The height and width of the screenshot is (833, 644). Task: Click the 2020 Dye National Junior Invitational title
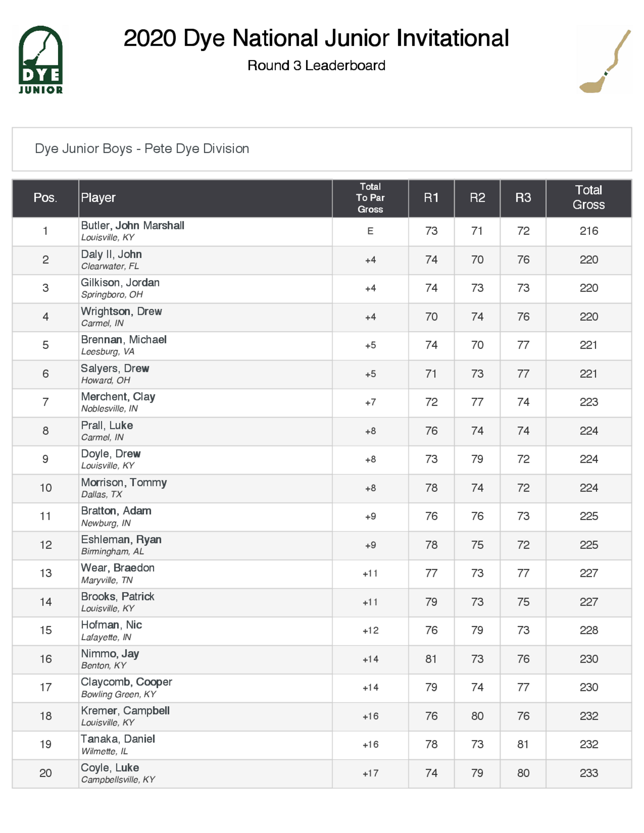pyautogui.click(x=316, y=38)
